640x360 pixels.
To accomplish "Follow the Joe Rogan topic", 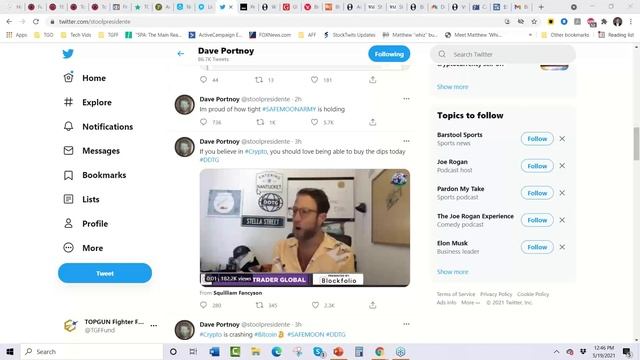I will [537, 166].
